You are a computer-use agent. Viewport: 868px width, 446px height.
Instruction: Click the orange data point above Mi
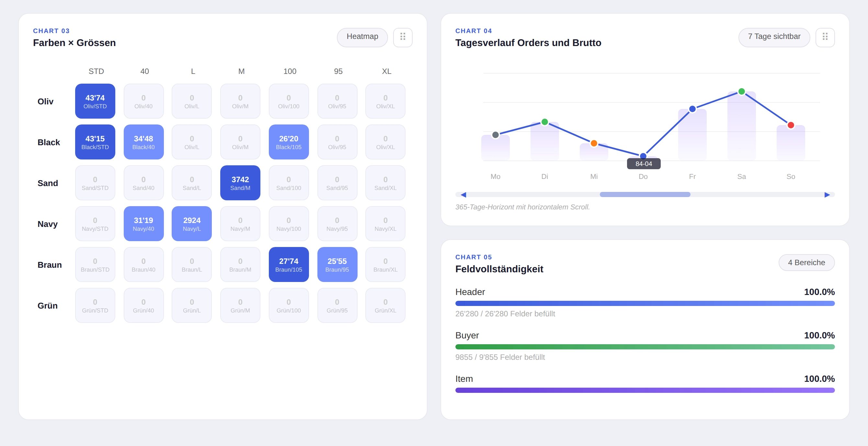click(x=594, y=143)
